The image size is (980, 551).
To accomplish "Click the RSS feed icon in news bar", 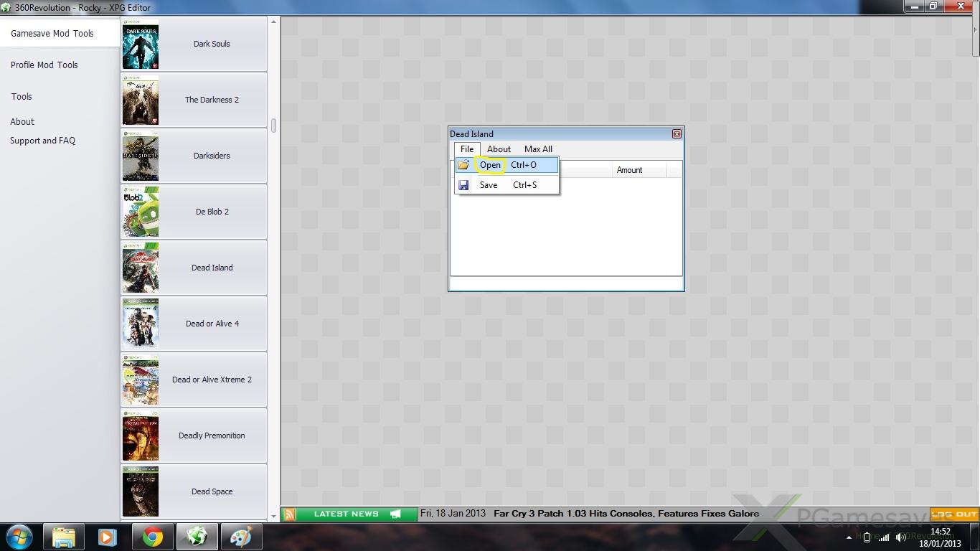I will click(x=289, y=514).
